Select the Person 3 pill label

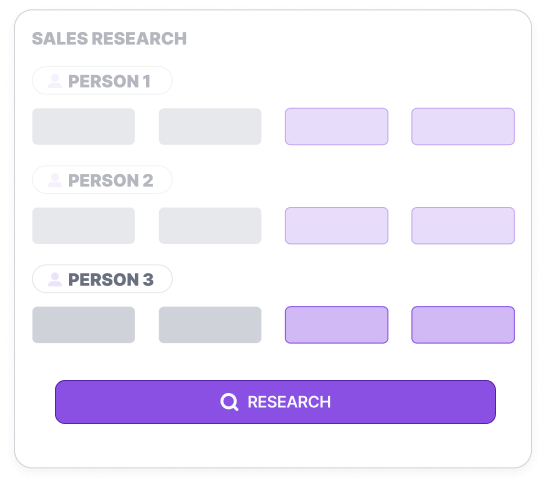(x=102, y=279)
